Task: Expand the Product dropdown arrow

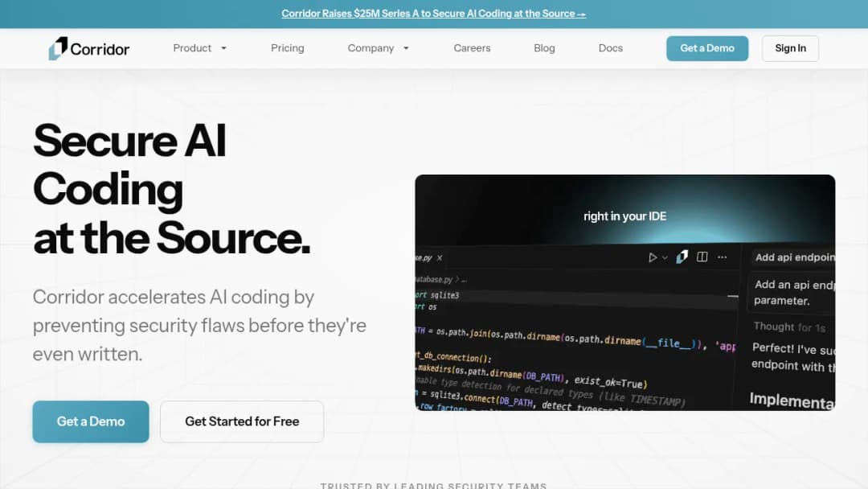Action: click(223, 49)
